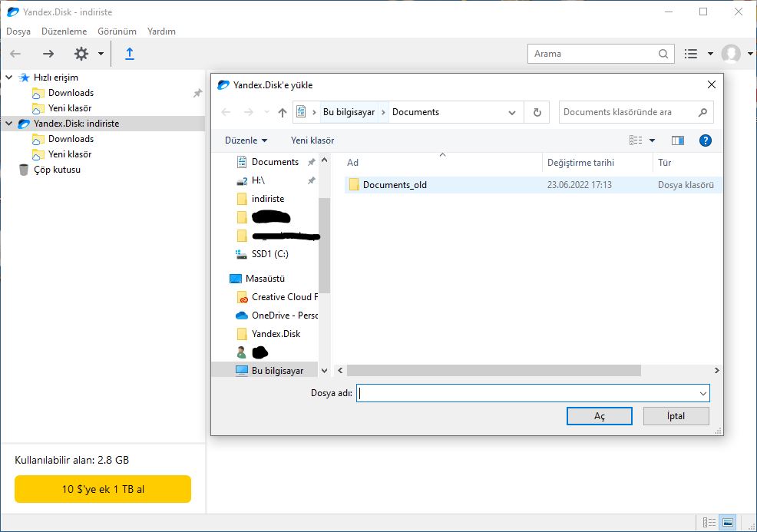Viewport: 757px width, 532px height.
Task: Click the horizontal scrollbar right arrow in file list
Action: pyautogui.click(x=716, y=370)
